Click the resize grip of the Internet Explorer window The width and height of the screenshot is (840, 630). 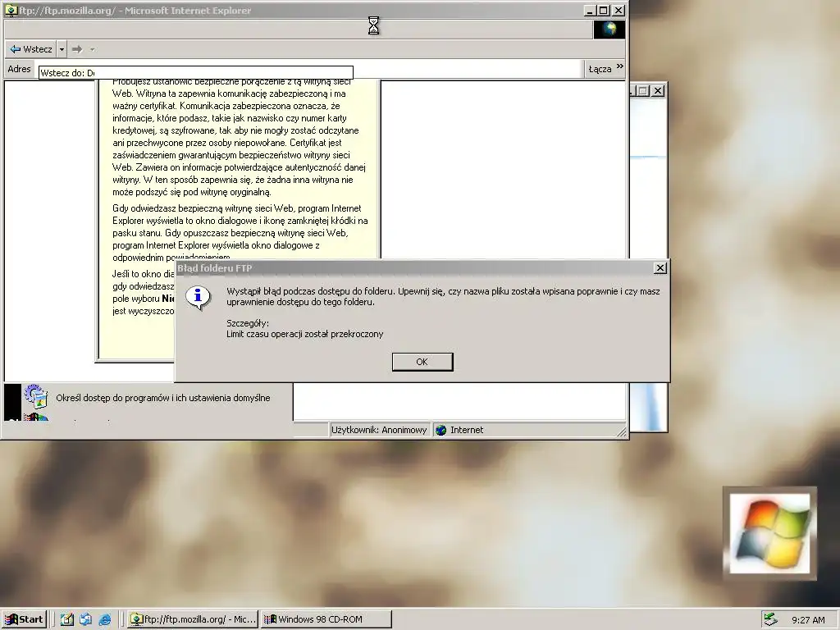point(622,431)
